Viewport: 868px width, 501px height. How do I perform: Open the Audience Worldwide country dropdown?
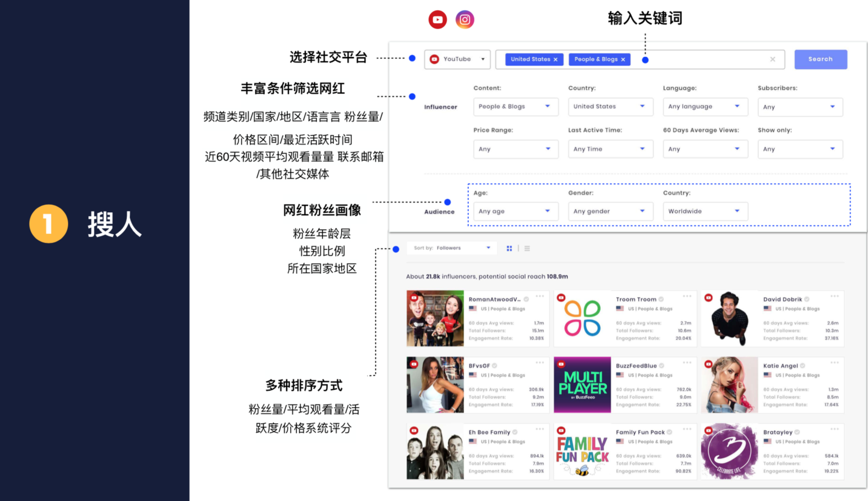tap(705, 211)
